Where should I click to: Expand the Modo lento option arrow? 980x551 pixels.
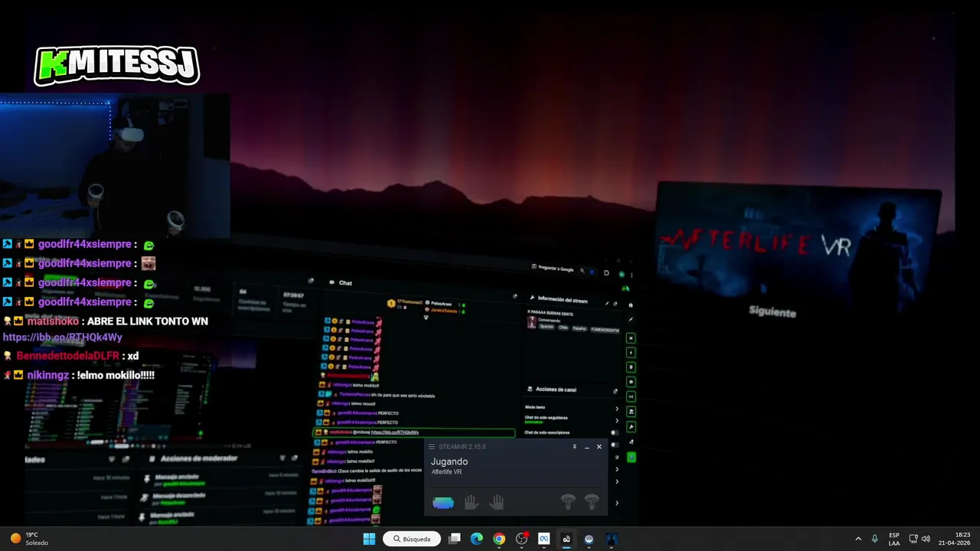click(617, 409)
